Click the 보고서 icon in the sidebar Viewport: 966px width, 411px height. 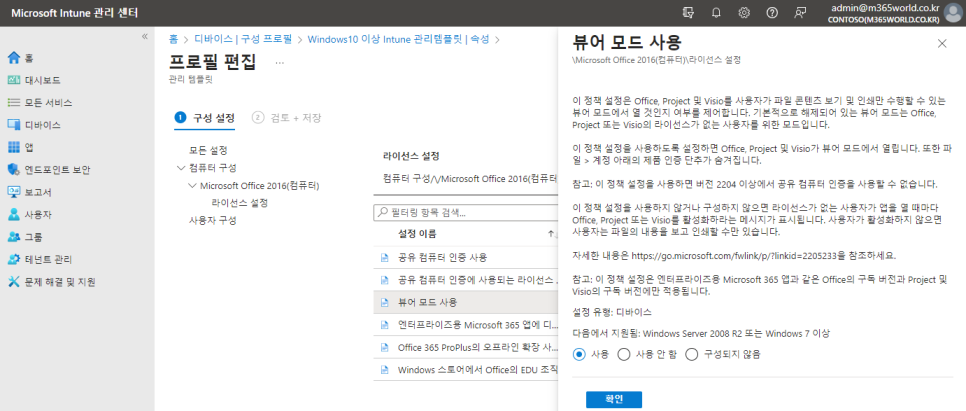[14, 192]
